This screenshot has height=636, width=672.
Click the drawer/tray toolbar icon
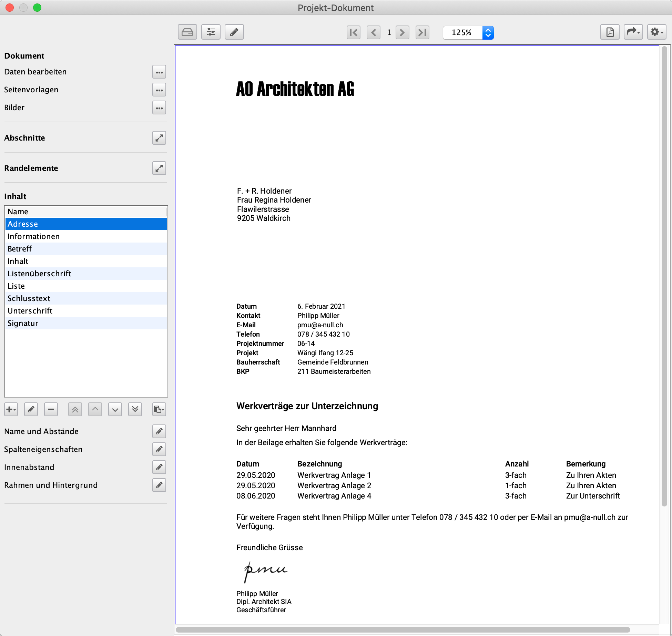187,32
